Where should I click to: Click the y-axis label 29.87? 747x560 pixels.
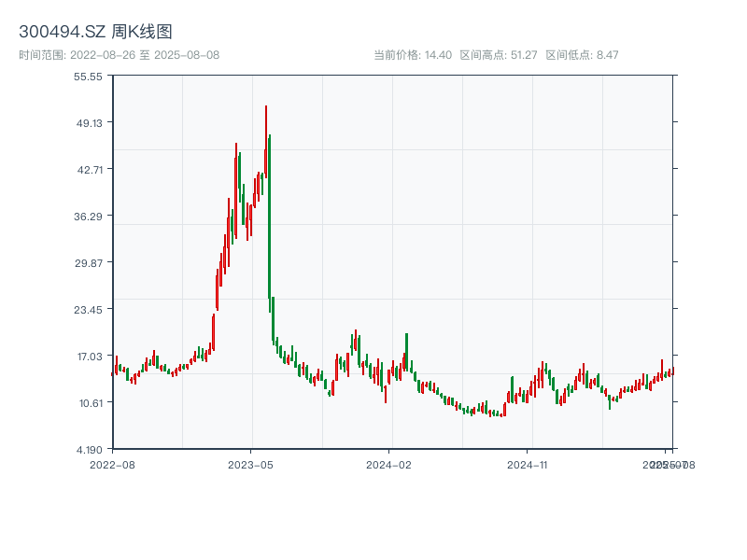click(x=89, y=263)
